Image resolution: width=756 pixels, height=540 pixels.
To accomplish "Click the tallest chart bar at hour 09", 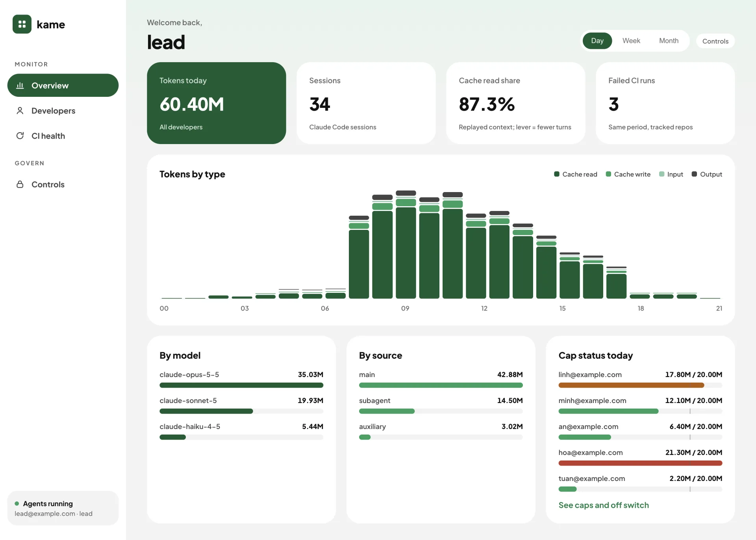I will (406, 244).
